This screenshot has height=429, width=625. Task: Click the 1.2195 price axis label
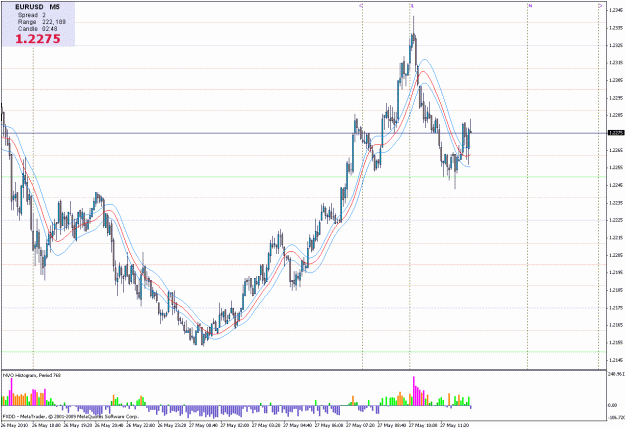coord(616,272)
